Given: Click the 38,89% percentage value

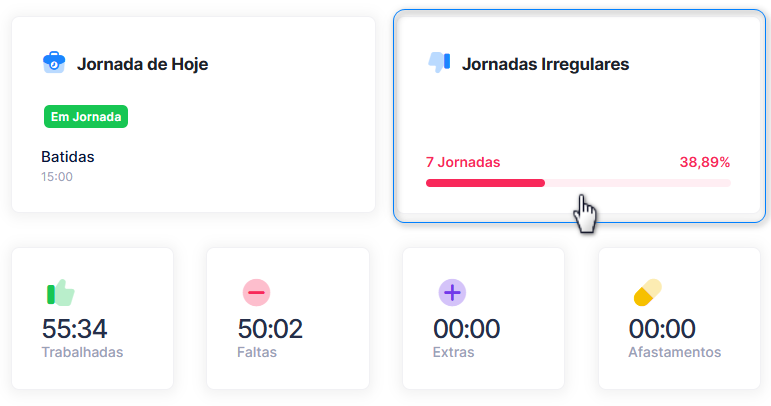Looking at the screenshot, I should coord(705,162).
